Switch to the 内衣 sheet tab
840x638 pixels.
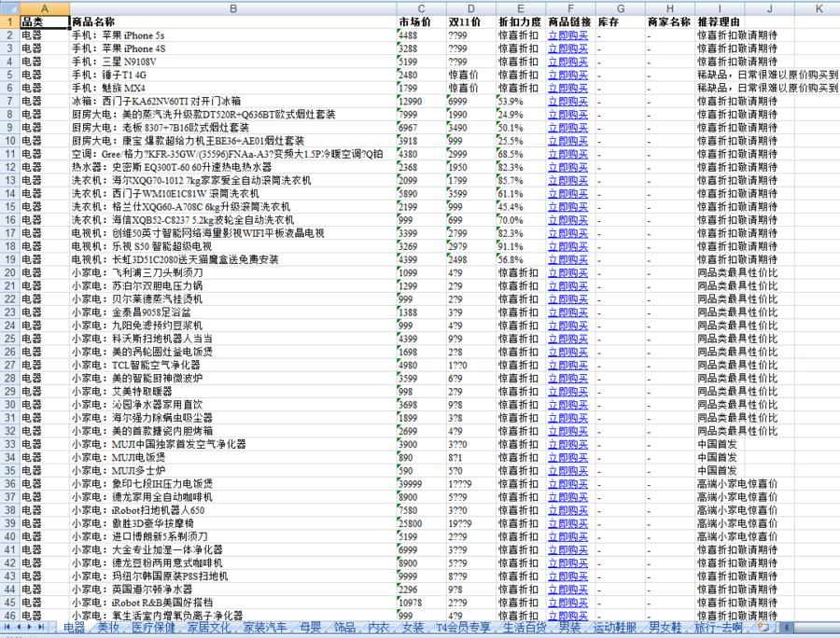(x=379, y=627)
